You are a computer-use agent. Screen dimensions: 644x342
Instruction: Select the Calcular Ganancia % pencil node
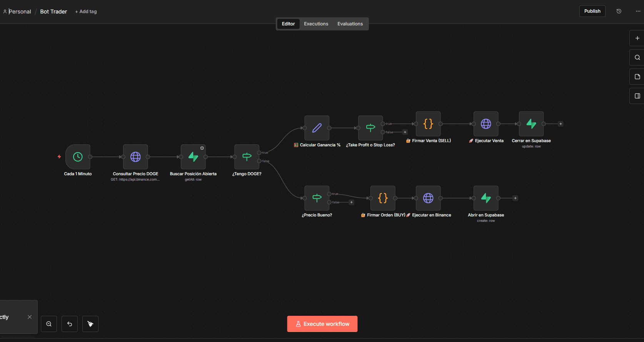click(x=317, y=128)
